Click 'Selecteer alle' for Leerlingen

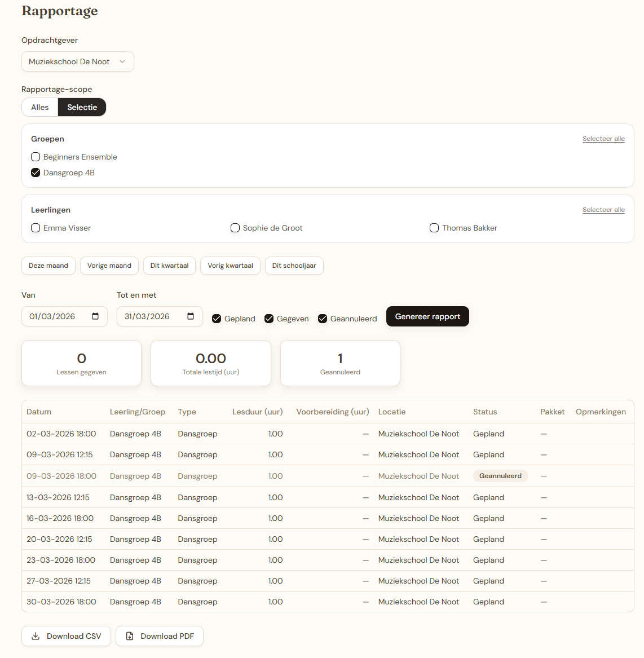[603, 209]
